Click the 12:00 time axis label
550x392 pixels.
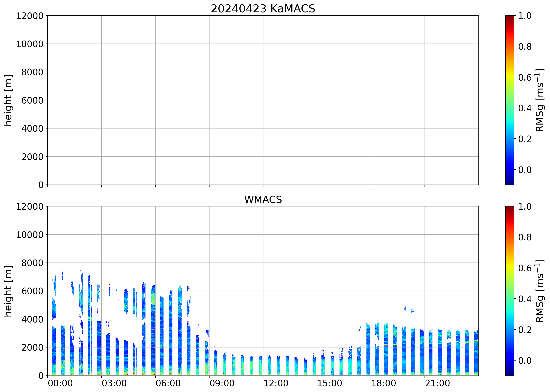[276, 383]
